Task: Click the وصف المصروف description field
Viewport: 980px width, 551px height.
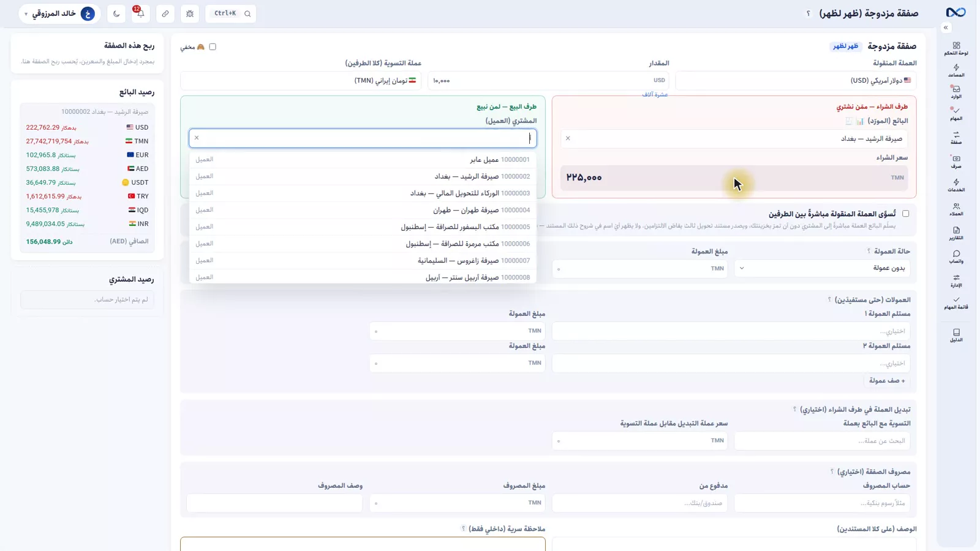Action: click(274, 503)
